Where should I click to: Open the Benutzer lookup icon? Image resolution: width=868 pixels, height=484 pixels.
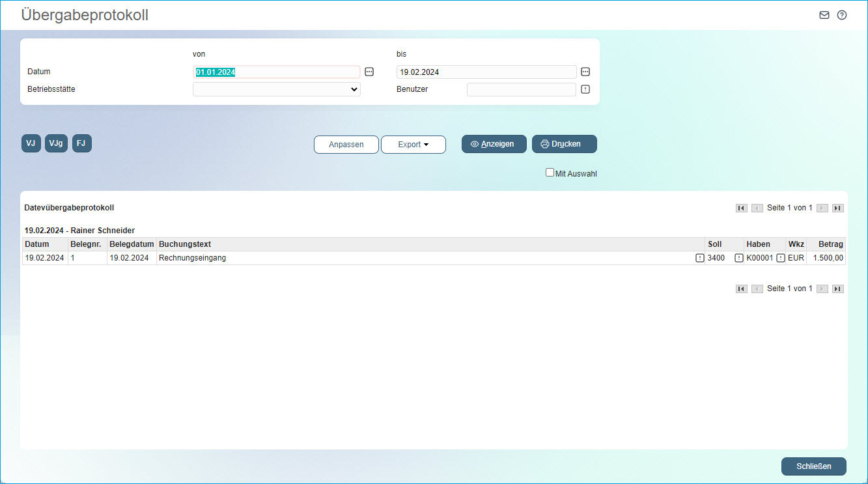[x=585, y=89]
